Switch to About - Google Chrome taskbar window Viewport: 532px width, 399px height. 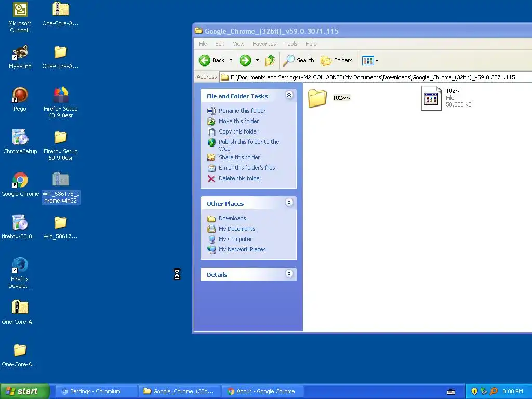pos(262,391)
